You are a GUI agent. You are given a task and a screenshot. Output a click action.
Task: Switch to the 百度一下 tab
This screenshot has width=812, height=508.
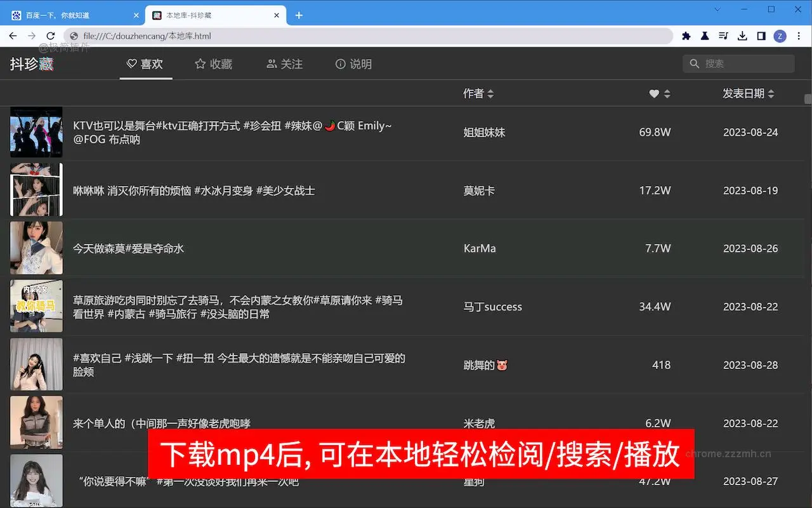coord(70,15)
